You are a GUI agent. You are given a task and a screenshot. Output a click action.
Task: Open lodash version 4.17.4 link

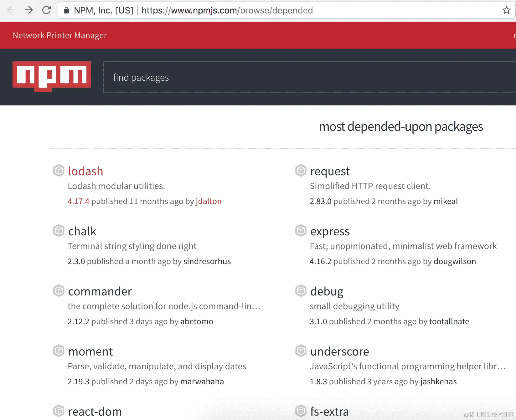(78, 201)
